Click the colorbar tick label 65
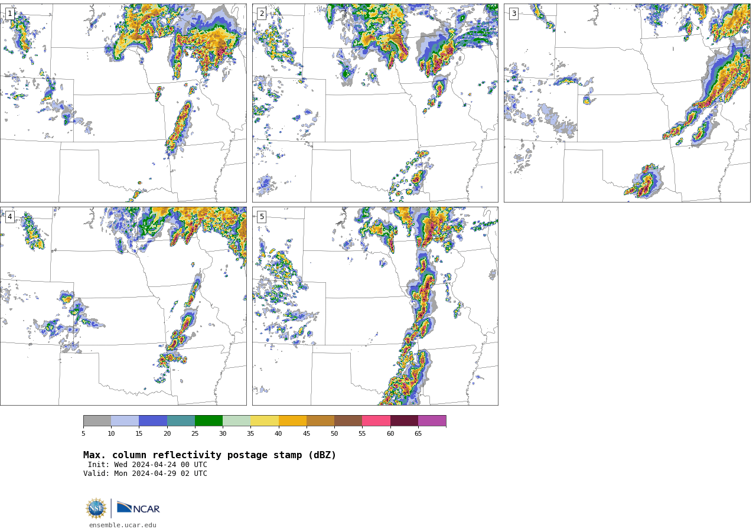The image size is (756, 532). tap(418, 434)
